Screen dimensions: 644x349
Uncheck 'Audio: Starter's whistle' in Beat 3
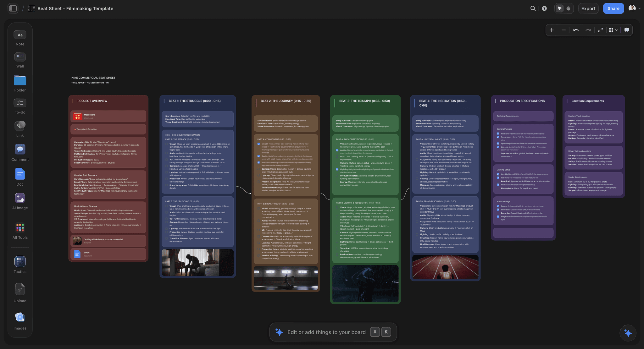point(337,150)
